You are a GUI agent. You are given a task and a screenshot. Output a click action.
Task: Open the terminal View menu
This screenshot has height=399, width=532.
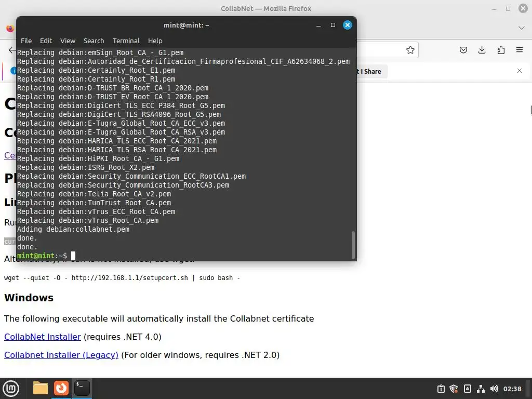tap(68, 41)
